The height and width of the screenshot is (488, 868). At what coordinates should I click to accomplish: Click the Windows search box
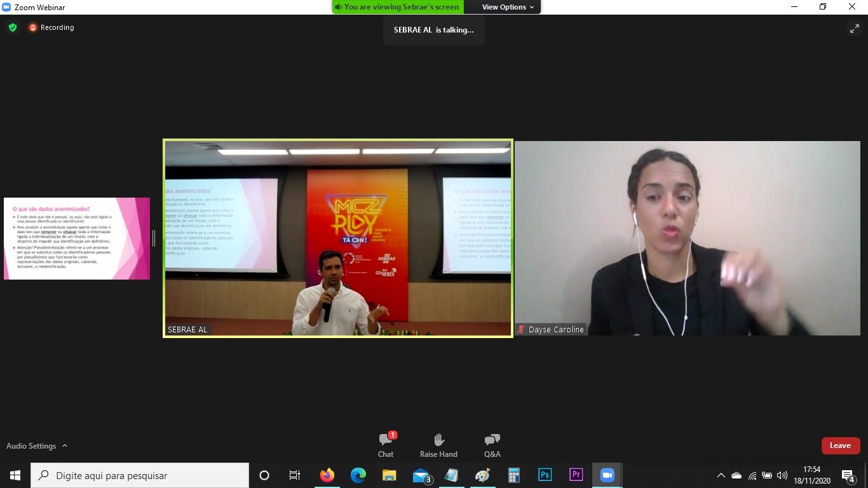coord(140,475)
